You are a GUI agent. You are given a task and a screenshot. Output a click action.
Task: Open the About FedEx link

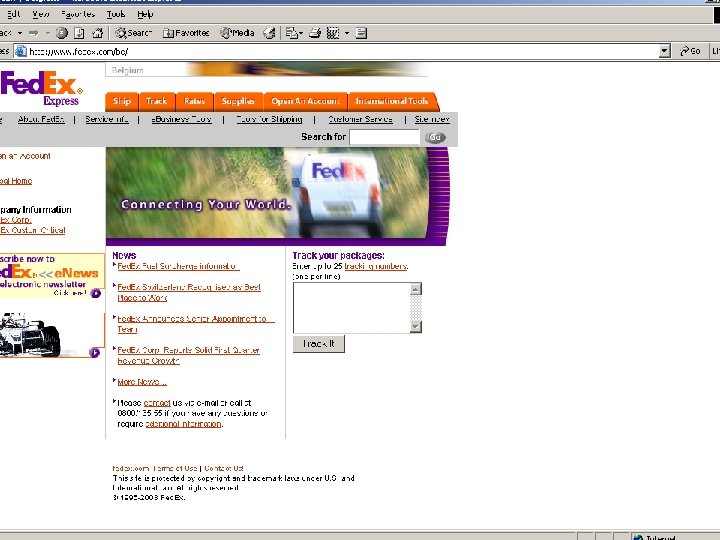[x=41, y=119]
